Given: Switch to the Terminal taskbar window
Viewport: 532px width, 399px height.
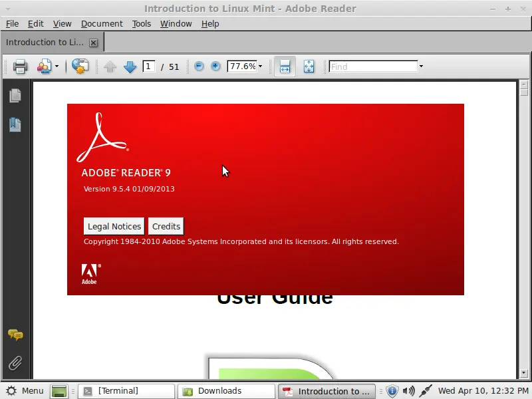Looking at the screenshot, I should tap(126, 391).
